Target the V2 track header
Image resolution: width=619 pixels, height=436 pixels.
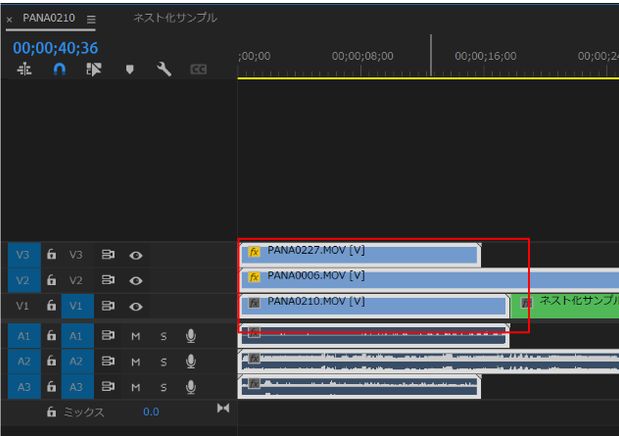coord(76,280)
